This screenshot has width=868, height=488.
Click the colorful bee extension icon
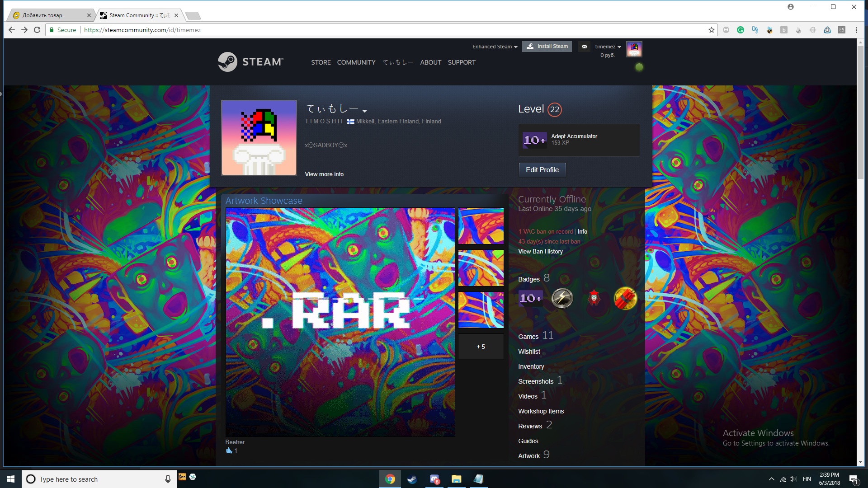769,30
